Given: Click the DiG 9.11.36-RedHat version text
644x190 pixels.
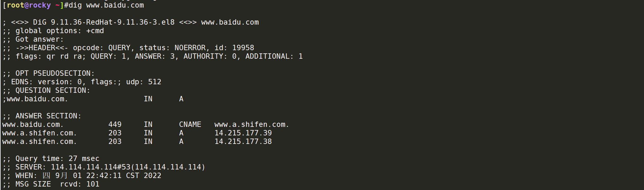Looking at the screenshot, I should 104,22.
